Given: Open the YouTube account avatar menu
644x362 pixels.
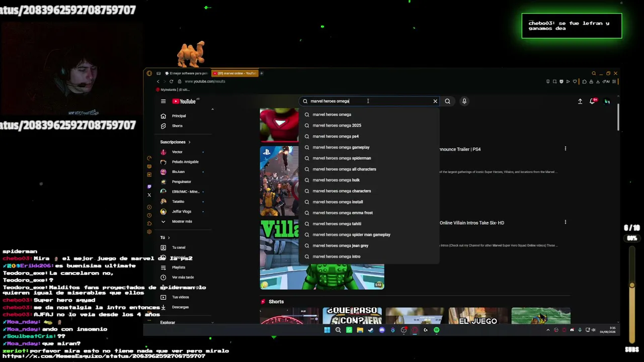Looking at the screenshot, I should click(607, 101).
